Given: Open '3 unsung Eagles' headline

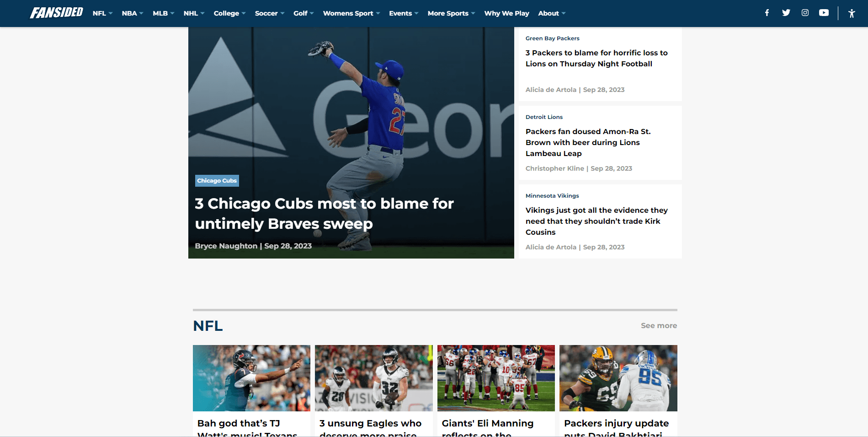Looking at the screenshot, I should 370,427.
